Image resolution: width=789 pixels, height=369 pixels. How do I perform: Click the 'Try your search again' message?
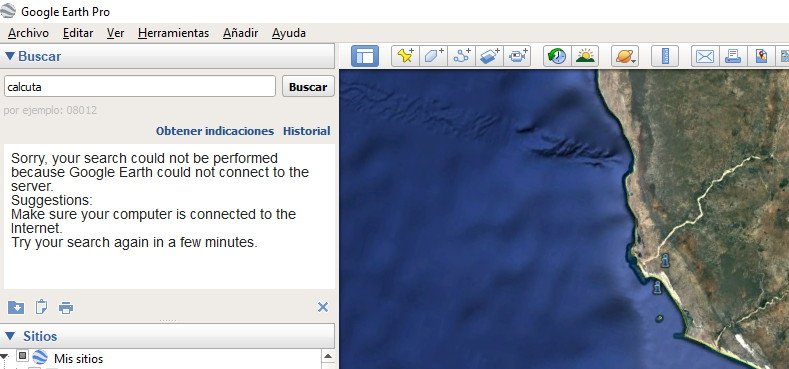pos(134,242)
